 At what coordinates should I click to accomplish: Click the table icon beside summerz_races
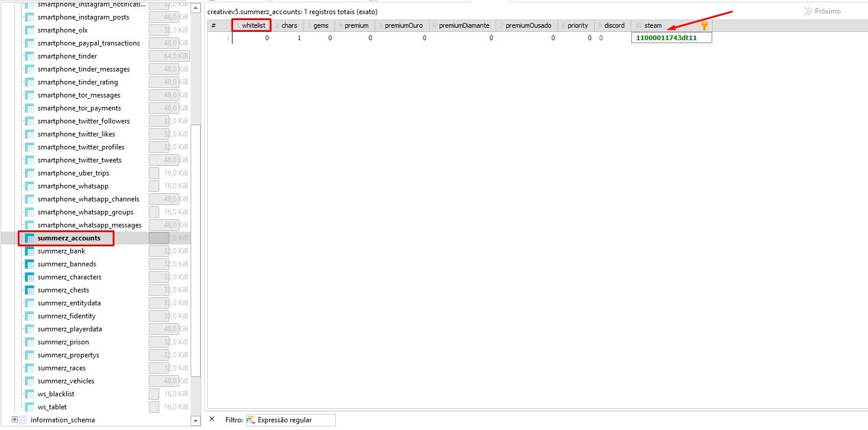tap(29, 367)
